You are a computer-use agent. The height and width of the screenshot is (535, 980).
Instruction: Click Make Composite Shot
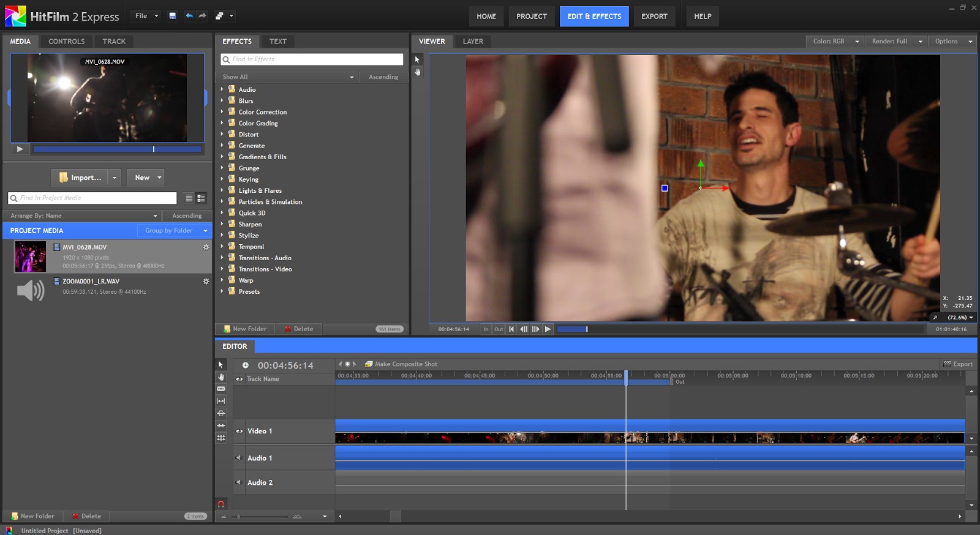[x=401, y=364]
